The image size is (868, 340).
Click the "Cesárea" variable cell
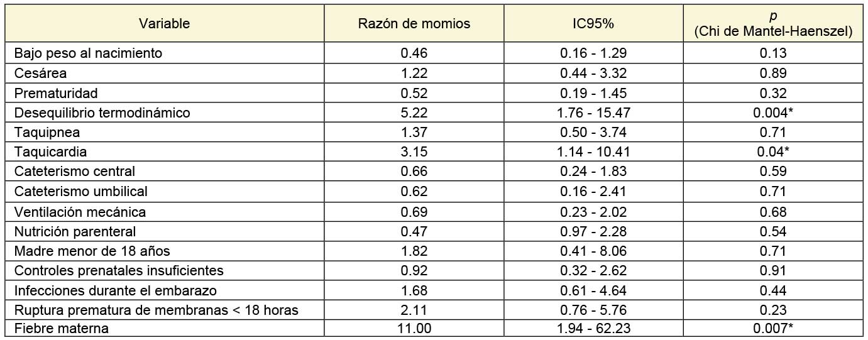coord(40,73)
